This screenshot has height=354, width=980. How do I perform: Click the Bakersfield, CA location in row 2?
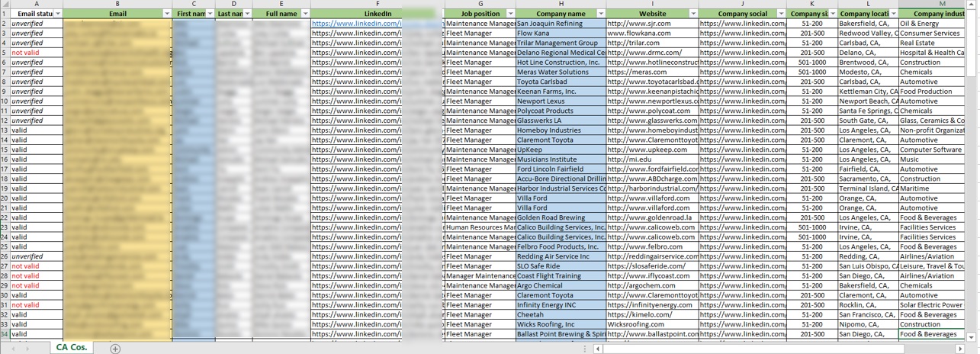click(868, 24)
